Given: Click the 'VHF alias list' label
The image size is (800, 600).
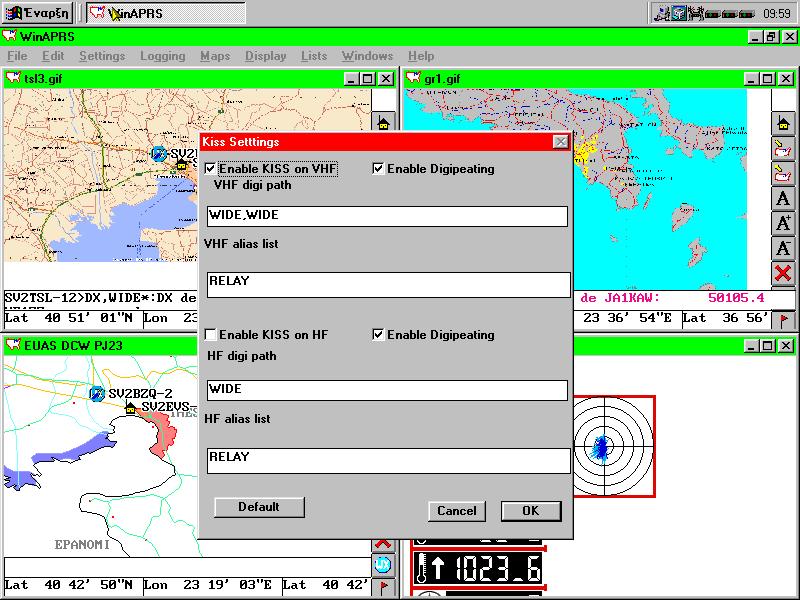Looking at the screenshot, I should tap(241, 244).
